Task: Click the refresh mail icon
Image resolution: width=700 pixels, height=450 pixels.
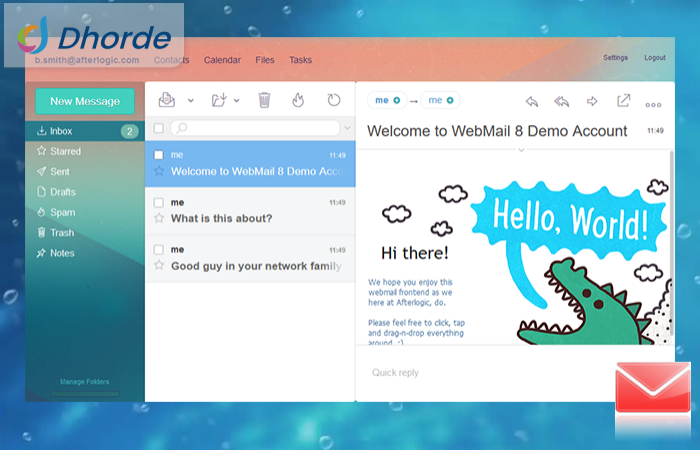Action: click(333, 100)
